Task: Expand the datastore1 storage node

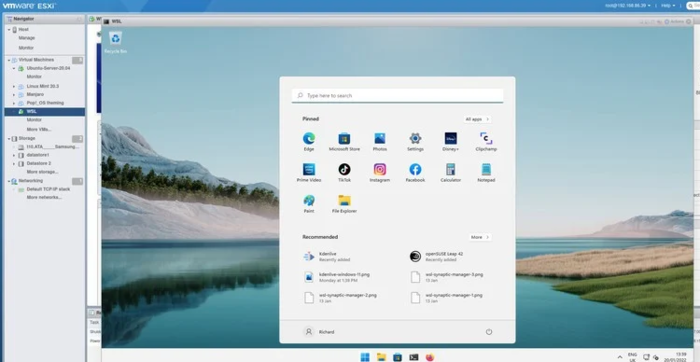Action: 14,155
